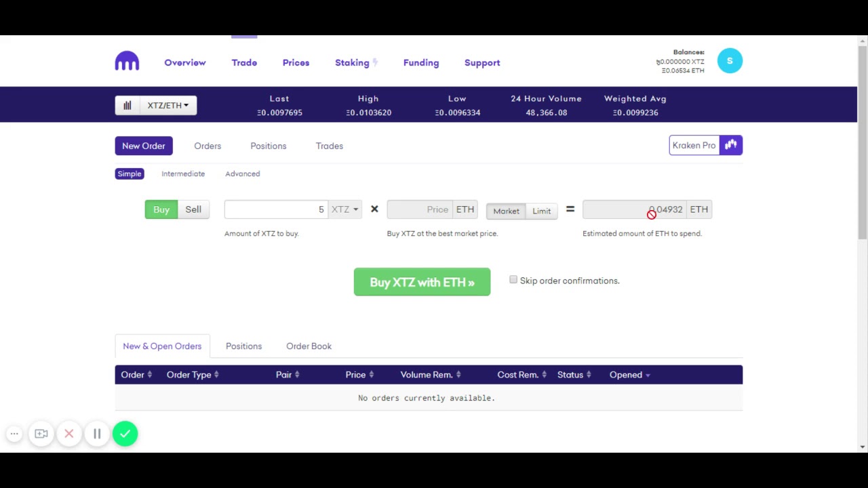Go to Overview in top navigation
The width and height of the screenshot is (868, 488).
[185, 62]
